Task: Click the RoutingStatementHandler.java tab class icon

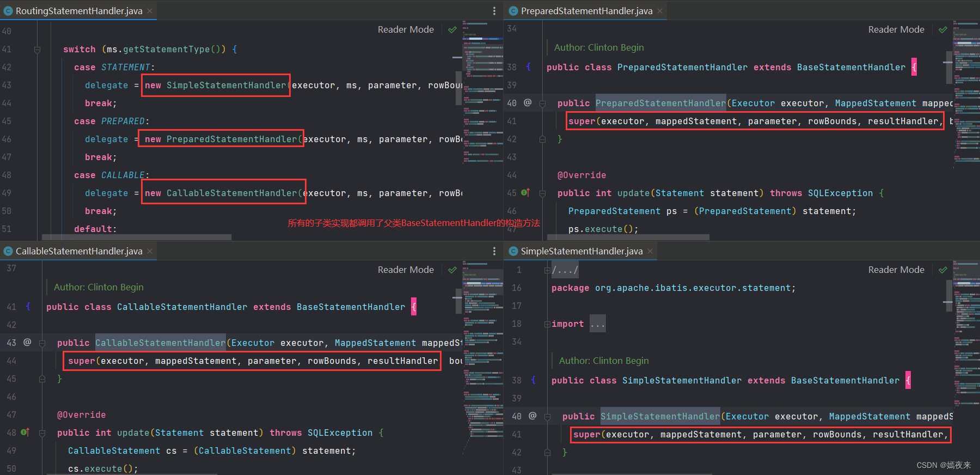Action: pyautogui.click(x=8, y=11)
